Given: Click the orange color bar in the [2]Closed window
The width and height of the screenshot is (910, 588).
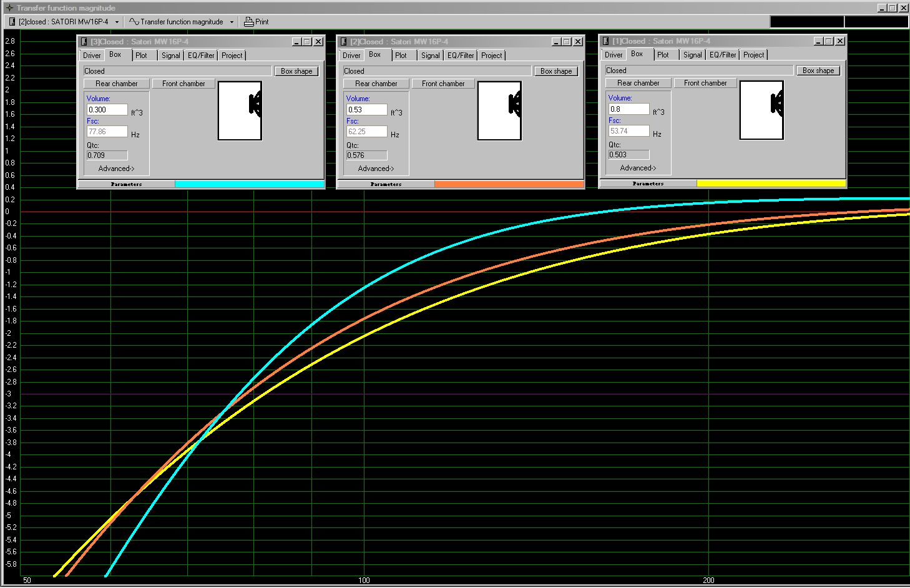Looking at the screenshot, I should pyautogui.click(x=509, y=184).
